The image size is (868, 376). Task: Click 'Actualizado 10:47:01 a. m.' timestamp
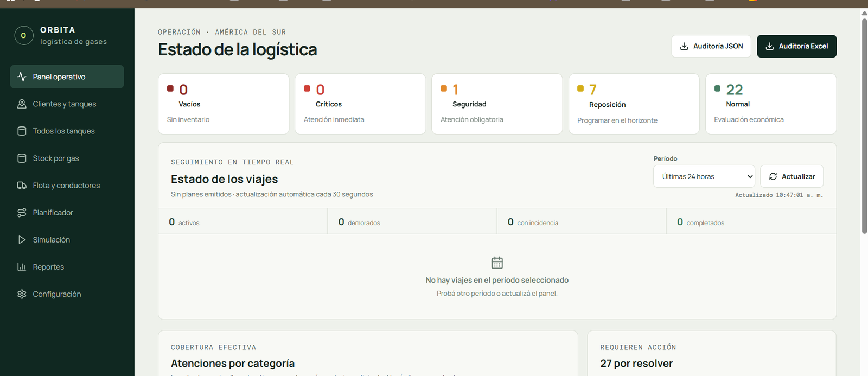tap(779, 195)
